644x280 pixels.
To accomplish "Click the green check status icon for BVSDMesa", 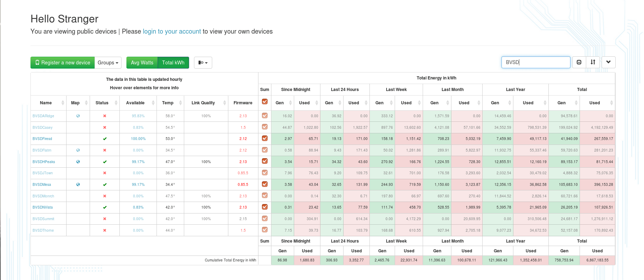I will tap(105, 184).
